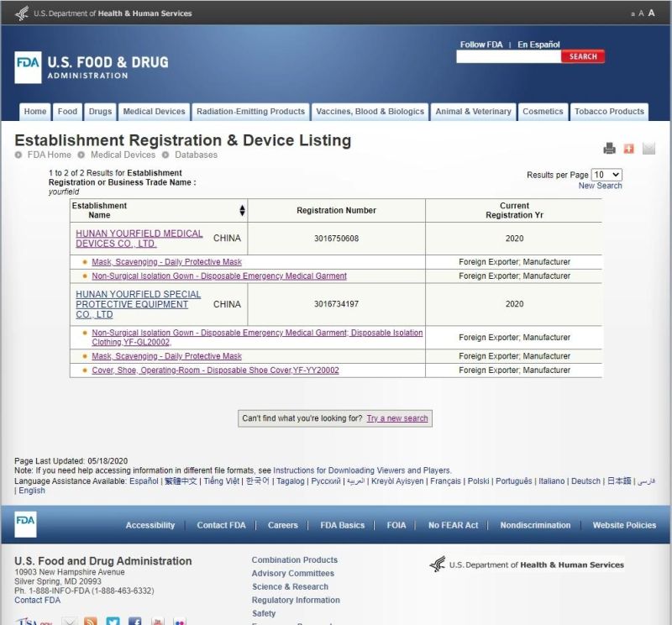Click the HHS eagle logo in the footer
672x625 pixels.
pos(438,565)
